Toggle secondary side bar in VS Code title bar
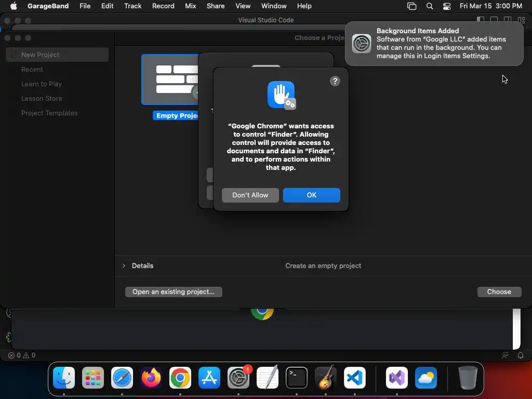Screen dimensions: 532x399 (508, 20)
